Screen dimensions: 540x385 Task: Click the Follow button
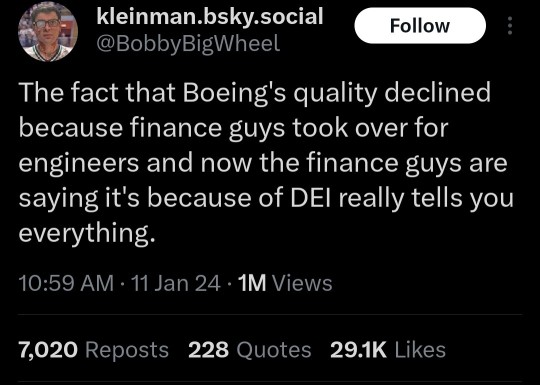(x=420, y=26)
